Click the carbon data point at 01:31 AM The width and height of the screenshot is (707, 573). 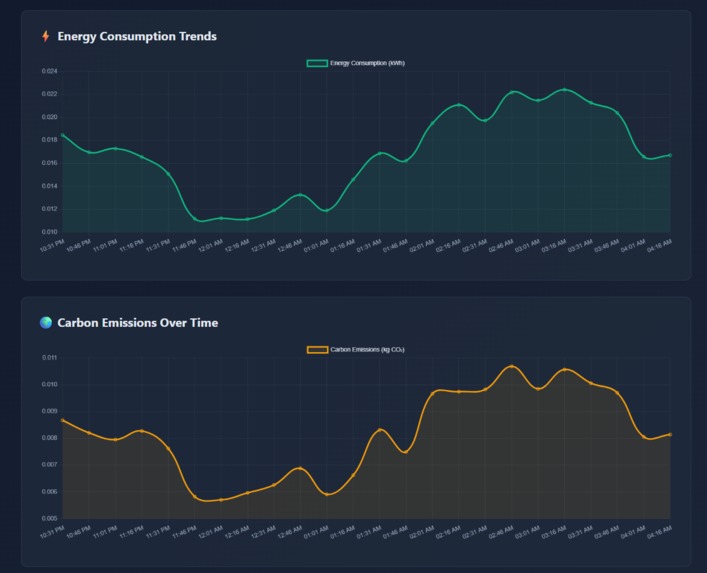tap(380, 430)
